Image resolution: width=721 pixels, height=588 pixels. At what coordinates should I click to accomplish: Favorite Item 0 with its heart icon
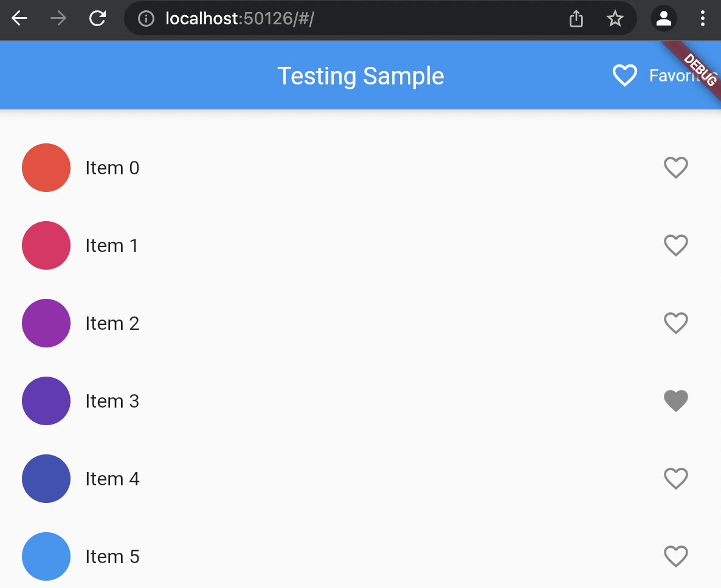675,168
